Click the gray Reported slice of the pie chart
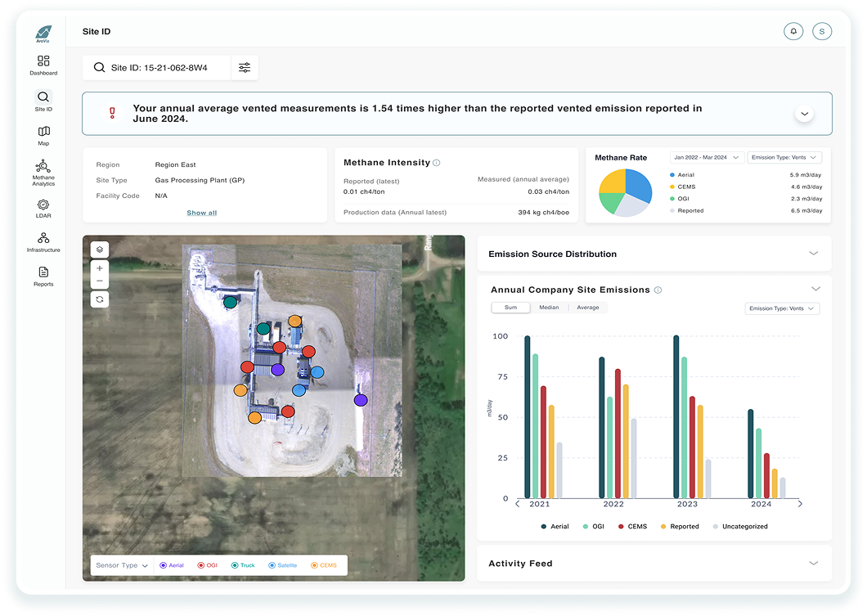The height and width of the screenshot is (616, 867). (x=631, y=207)
